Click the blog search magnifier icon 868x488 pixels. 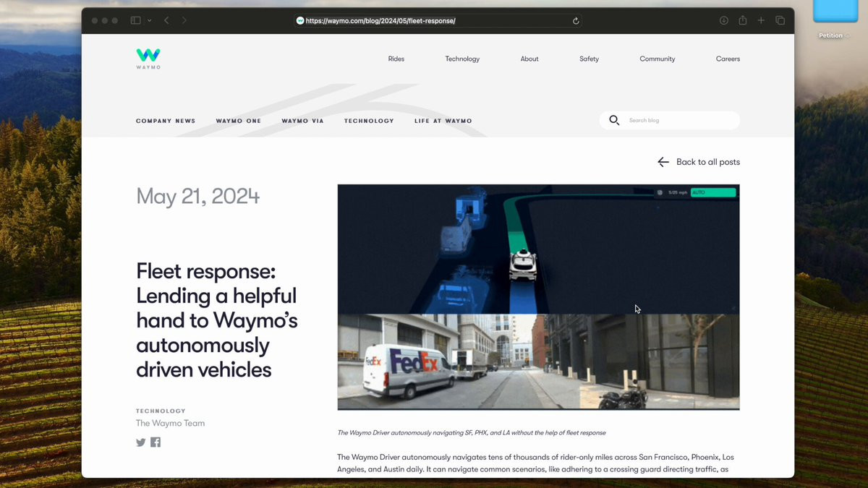(614, 120)
